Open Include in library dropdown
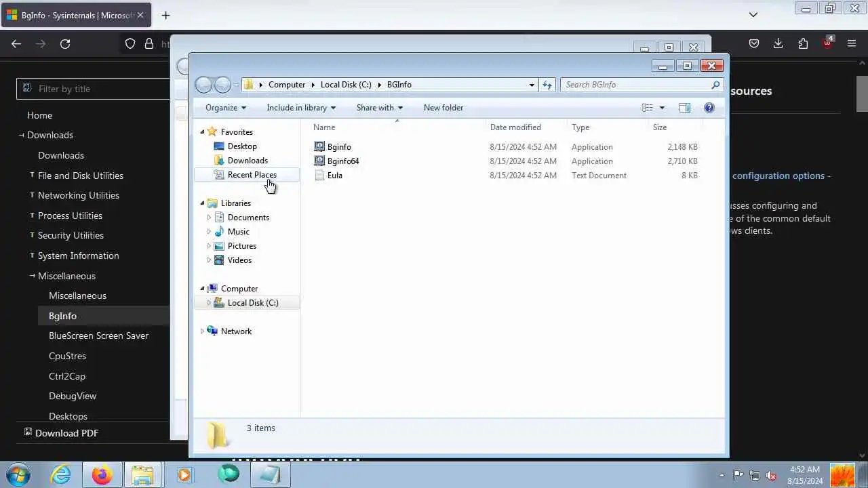Image resolution: width=868 pixels, height=488 pixels. (x=301, y=108)
